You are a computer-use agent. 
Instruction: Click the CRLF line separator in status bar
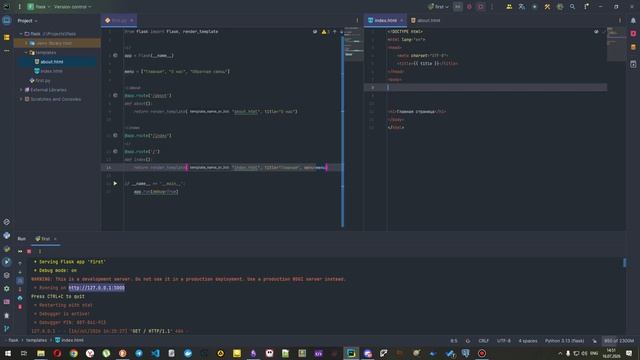pos(484,340)
